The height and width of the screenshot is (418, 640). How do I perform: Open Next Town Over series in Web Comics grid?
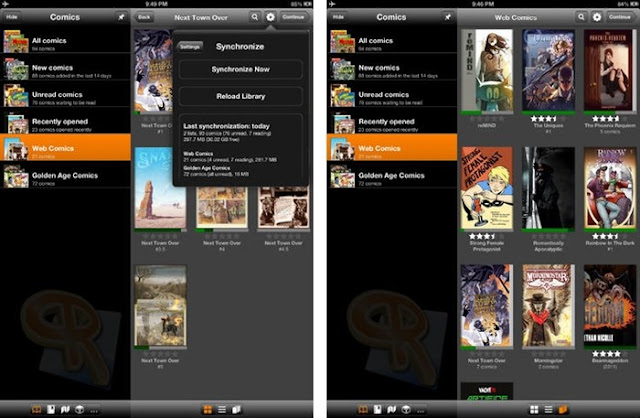pos(487,306)
